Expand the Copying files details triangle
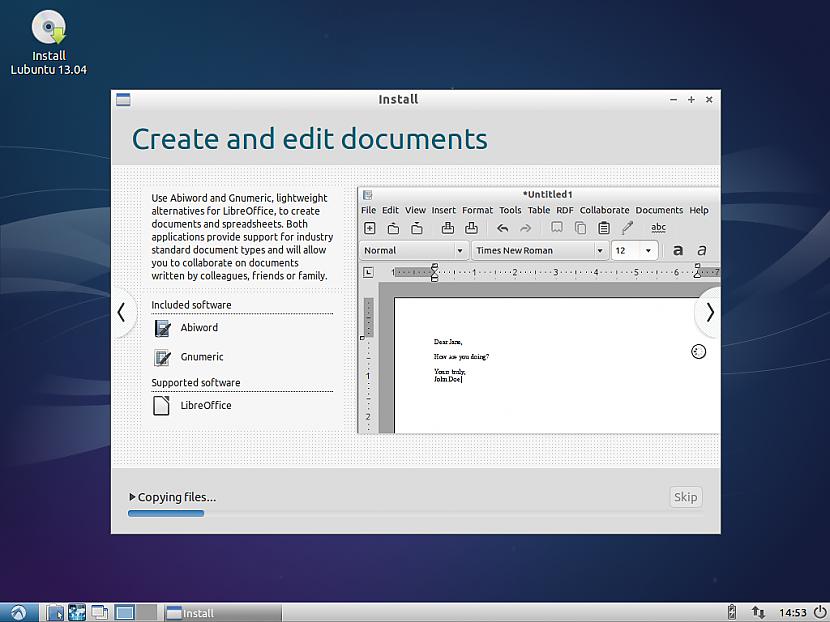Viewport: 830px width, 622px height. tap(132, 497)
